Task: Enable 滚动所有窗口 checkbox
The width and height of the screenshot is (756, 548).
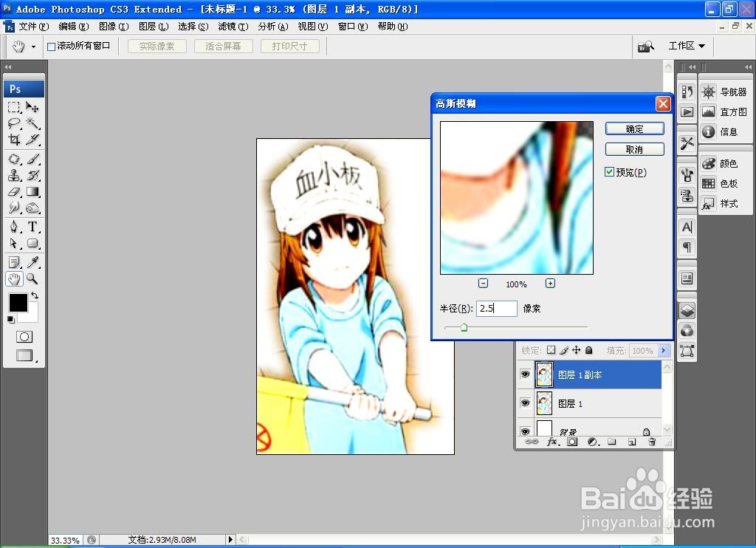Action: (51, 47)
